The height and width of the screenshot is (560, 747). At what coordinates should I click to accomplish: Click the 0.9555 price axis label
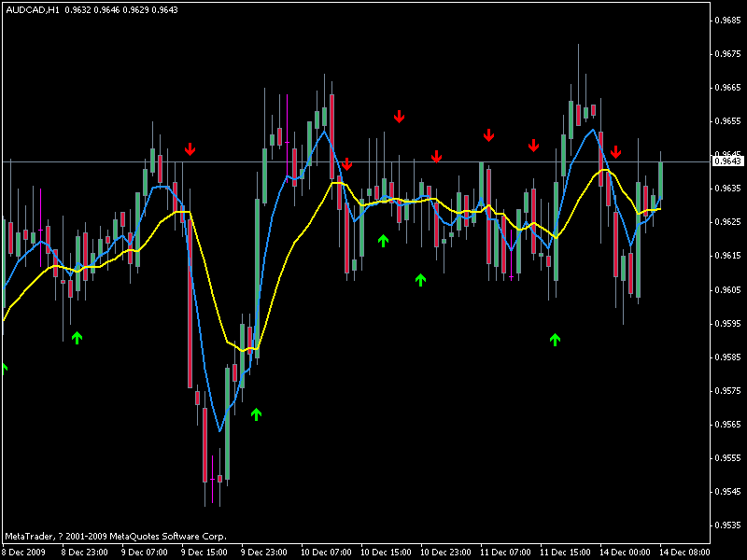click(x=728, y=458)
